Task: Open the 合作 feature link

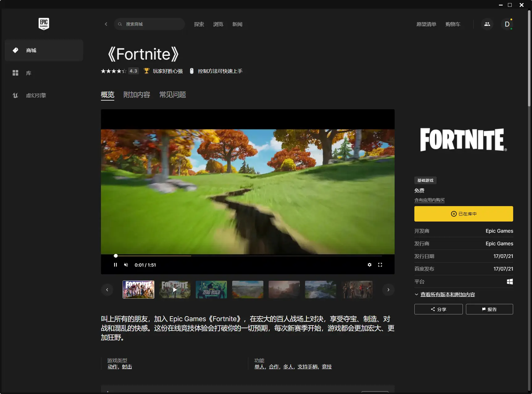Action: click(x=274, y=367)
